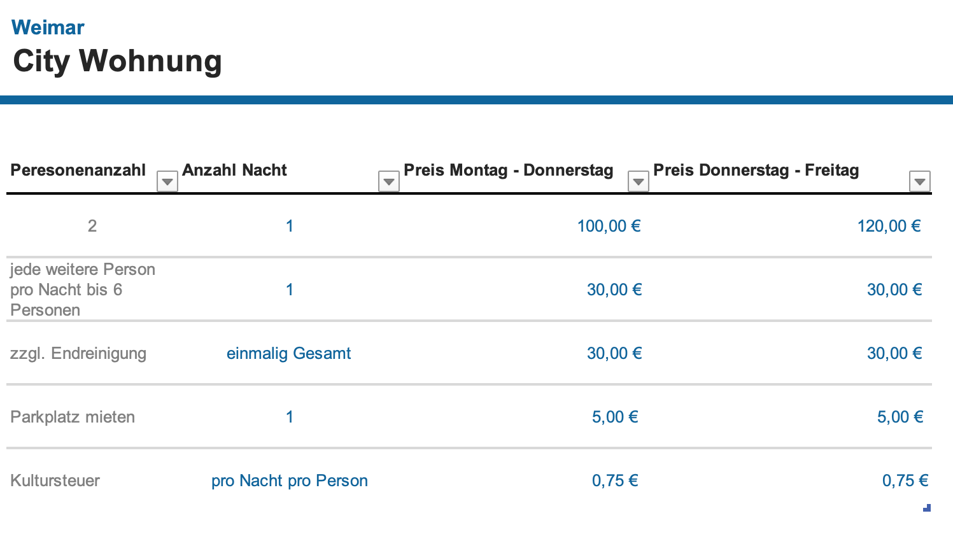Click the table resize handle at bottom-right corner
The height and width of the screenshot is (560, 953).
point(927,508)
